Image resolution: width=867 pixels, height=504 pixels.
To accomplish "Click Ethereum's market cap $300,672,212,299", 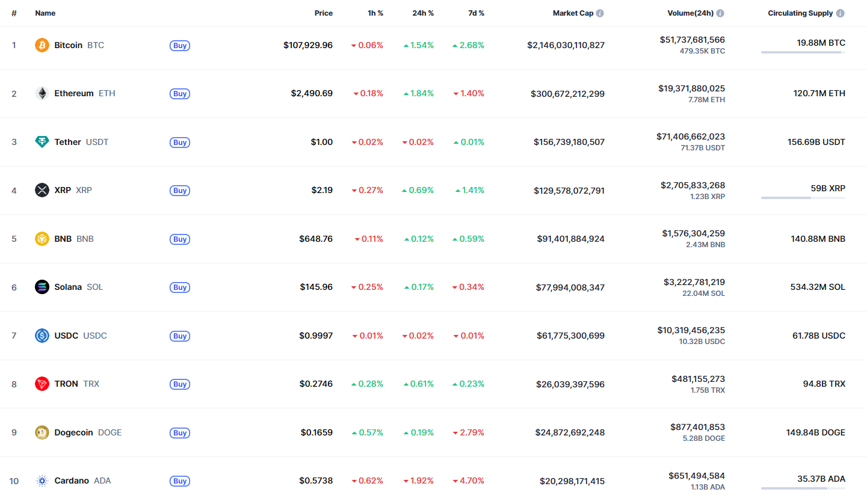I will pyautogui.click(x=567, y=94).
